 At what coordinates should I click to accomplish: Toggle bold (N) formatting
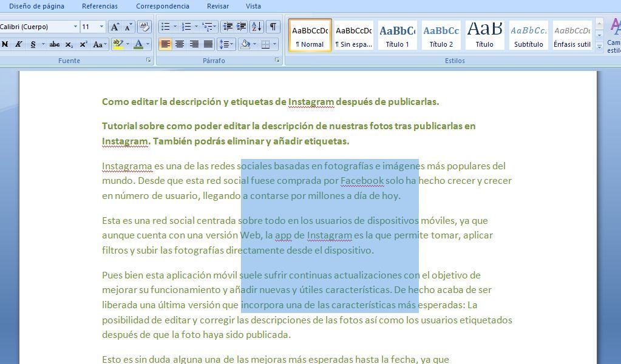5,44
